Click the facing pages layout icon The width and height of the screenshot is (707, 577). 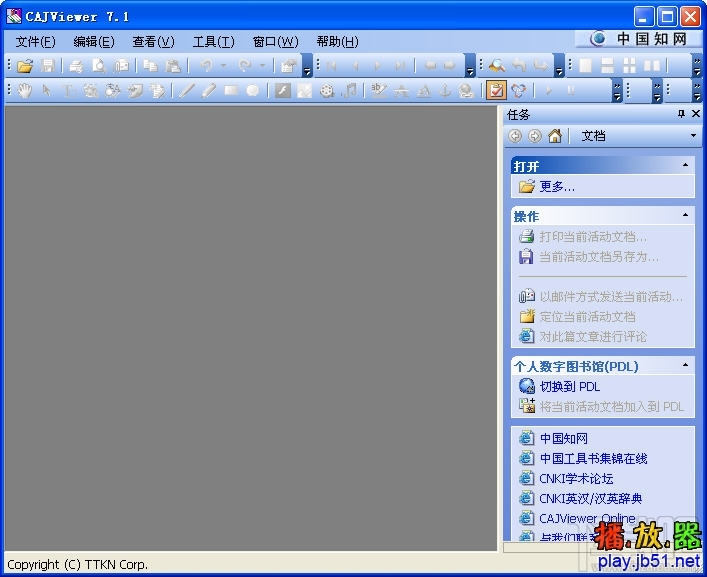click(x=652, y=66)
